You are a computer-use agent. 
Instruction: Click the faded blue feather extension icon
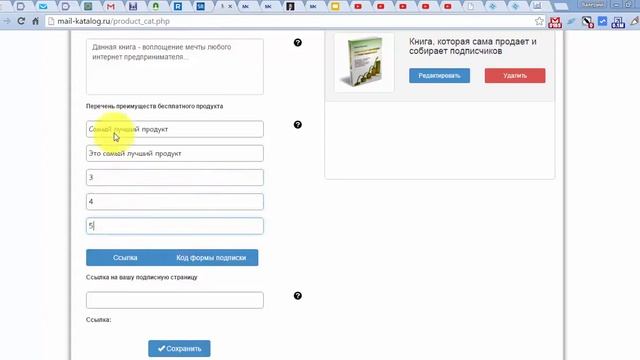coord(571,21)
